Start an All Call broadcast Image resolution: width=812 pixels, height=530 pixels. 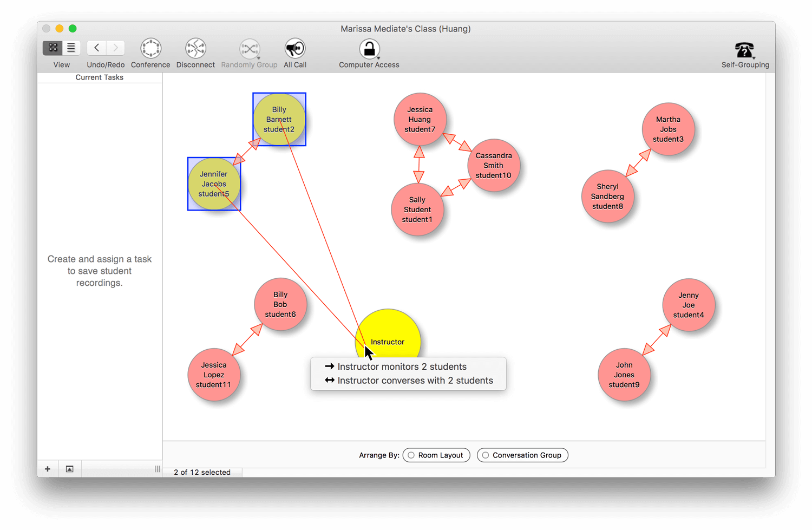click(x=295, y=49)
